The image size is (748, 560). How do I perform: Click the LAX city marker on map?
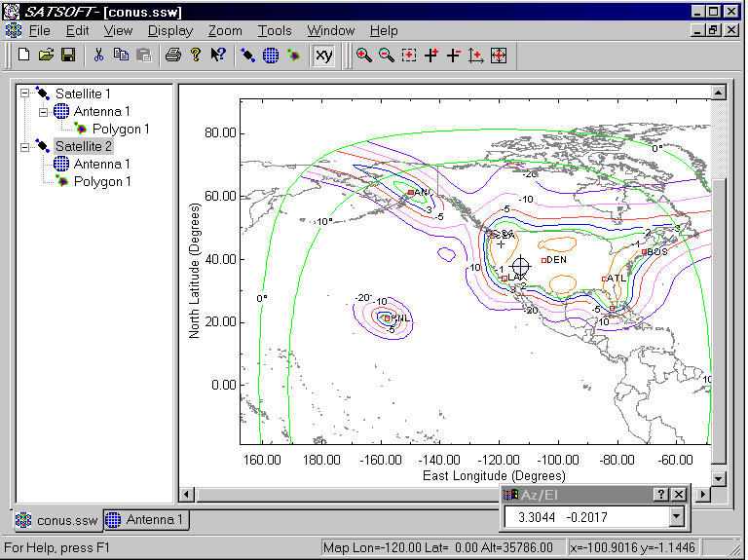(505, 279)
